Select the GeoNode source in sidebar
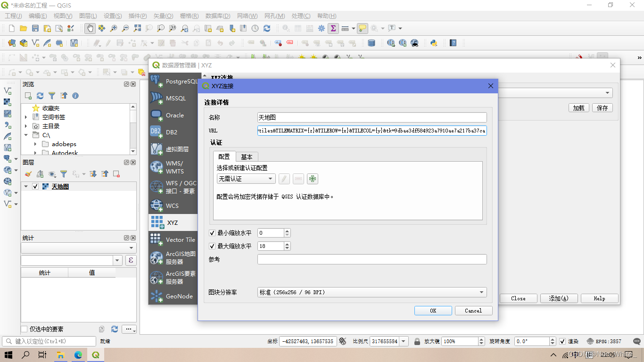Screen dimensions: 644x362 pyautogui.click(x=173, y=296)
